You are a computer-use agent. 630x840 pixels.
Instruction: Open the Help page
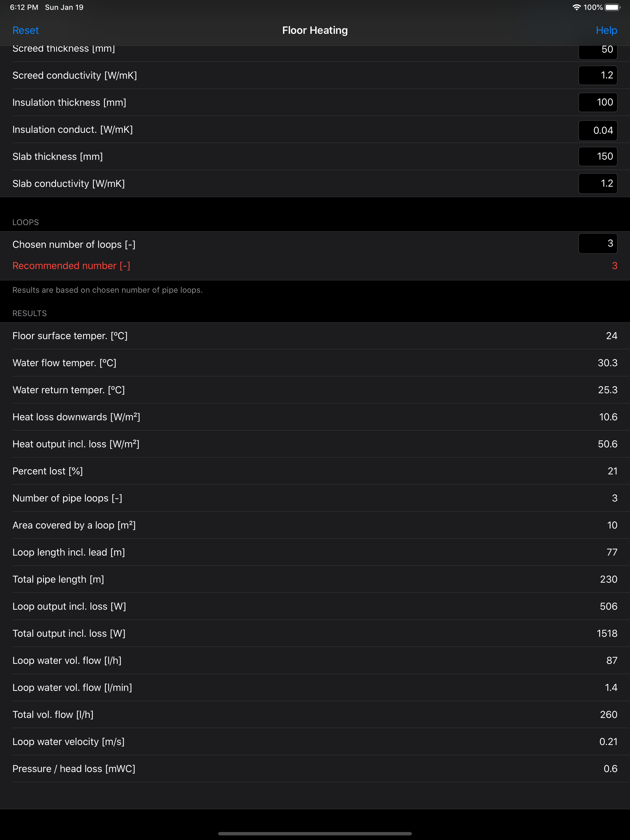[x=606, y=30]
